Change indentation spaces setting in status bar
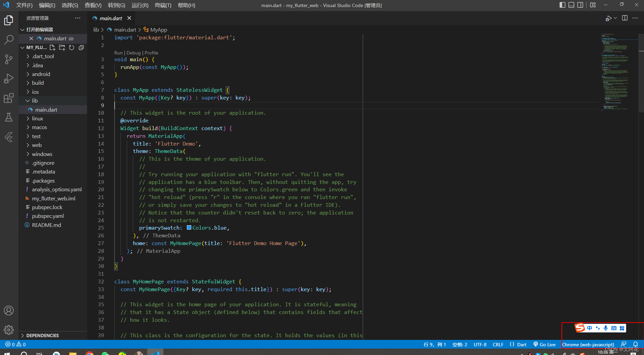This screenshot has width=644, height=355. [460, 344]
